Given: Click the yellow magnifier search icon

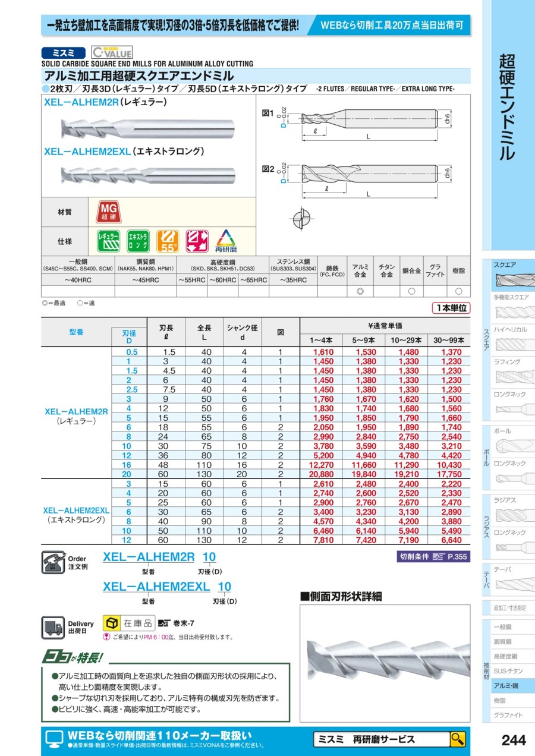Looking at the screenshot, I should click(458, 739).
